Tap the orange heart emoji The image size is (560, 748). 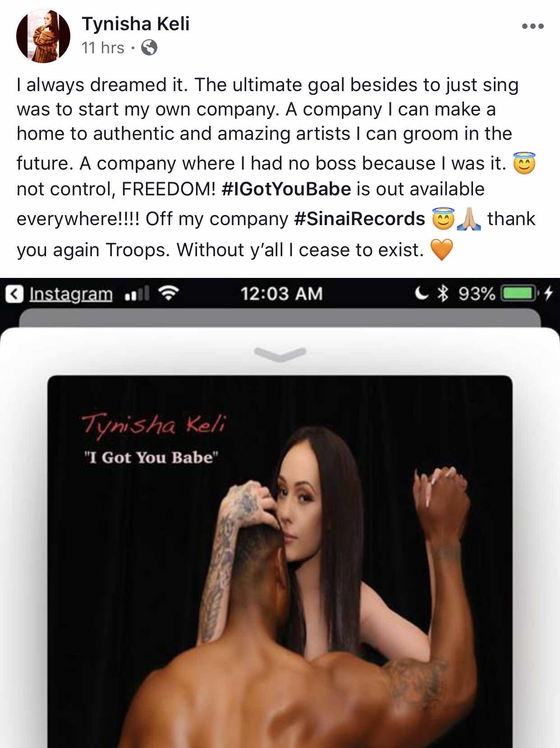tap(441, 249)
